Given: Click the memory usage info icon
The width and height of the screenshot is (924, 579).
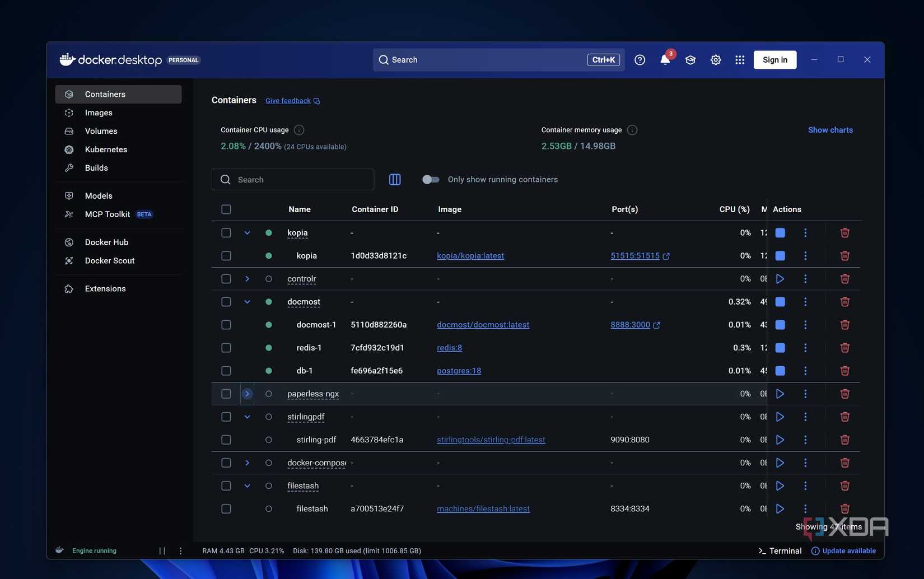Looking at the screenshot, I should 632,130.
